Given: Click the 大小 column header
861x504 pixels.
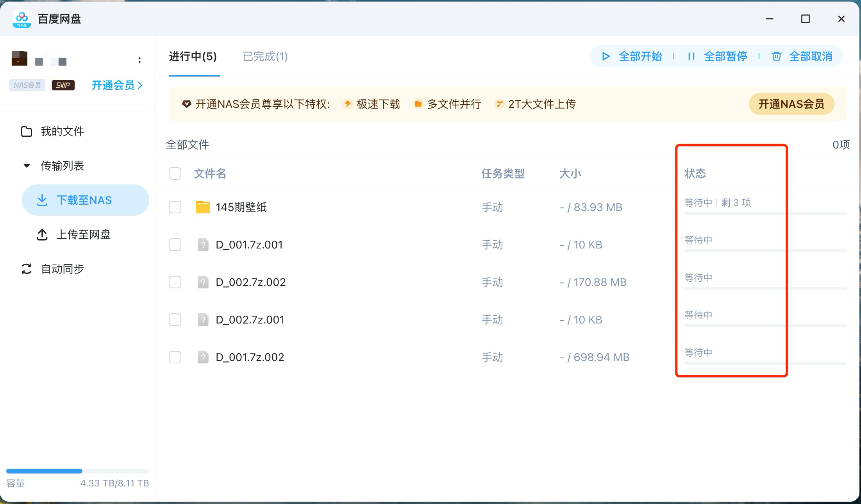Looking at the screenshot, I should point(570,173).
